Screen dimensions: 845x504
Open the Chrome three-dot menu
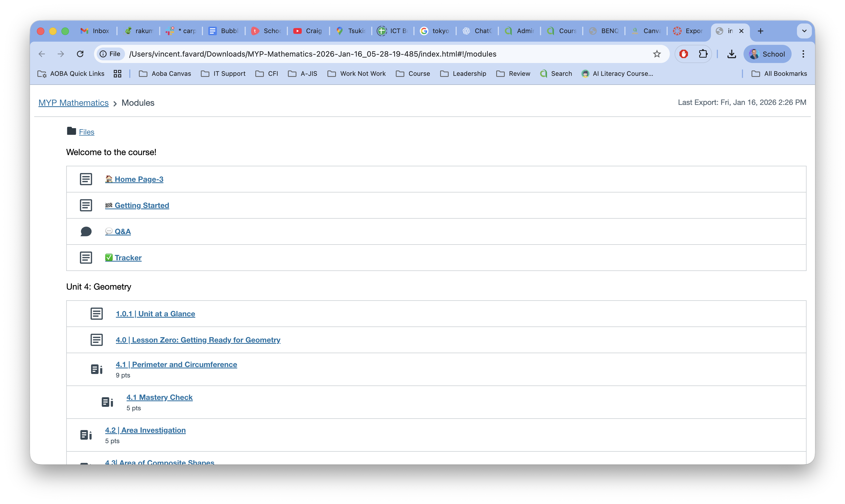[x=803, y=54]
